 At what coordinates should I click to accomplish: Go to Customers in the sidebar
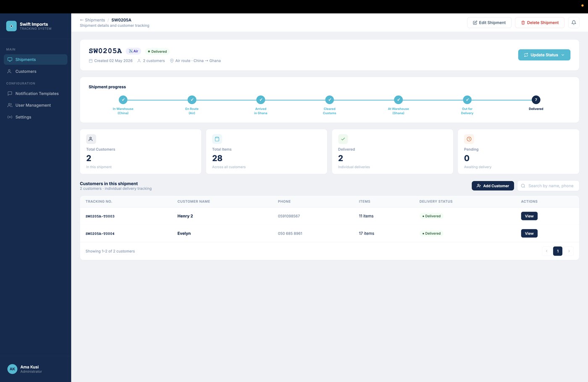[36, 71]
